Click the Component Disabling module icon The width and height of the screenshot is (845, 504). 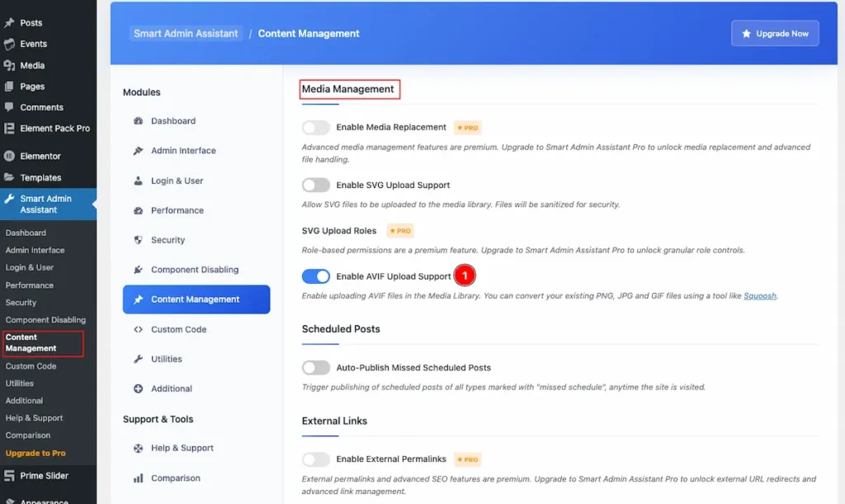[x=139, y=269]
